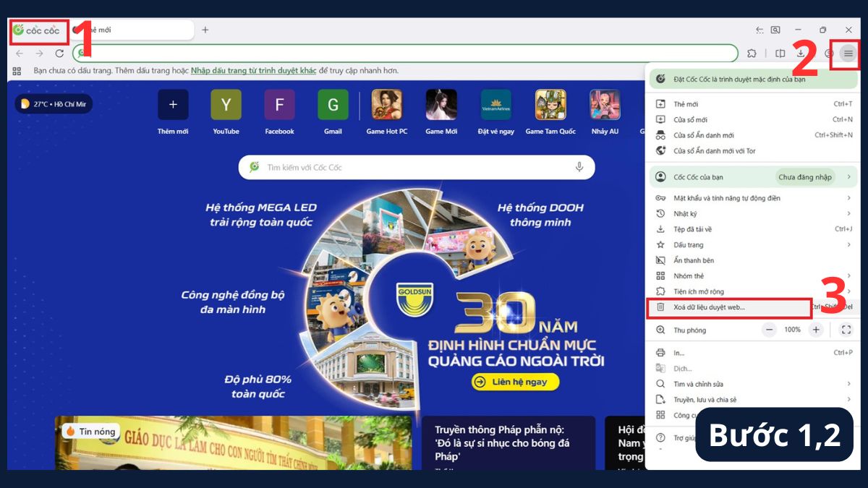
Task: Open the Gmail shortcut
Action: tap(333, 111)
